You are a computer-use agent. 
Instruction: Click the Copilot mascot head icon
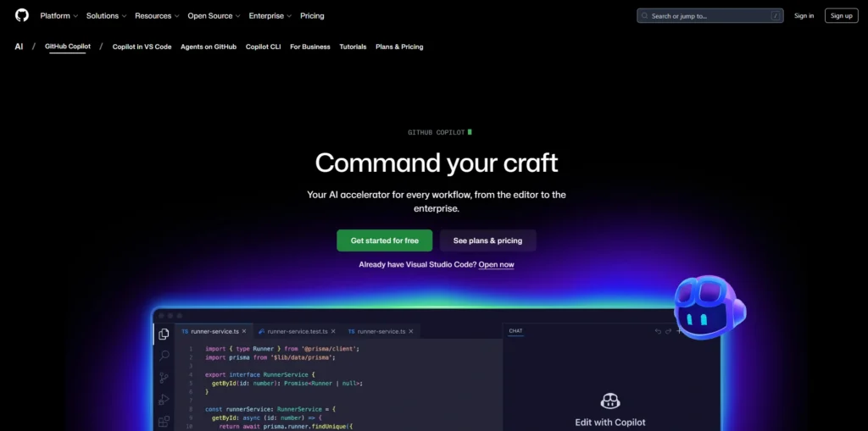click(x=709, y=307)
